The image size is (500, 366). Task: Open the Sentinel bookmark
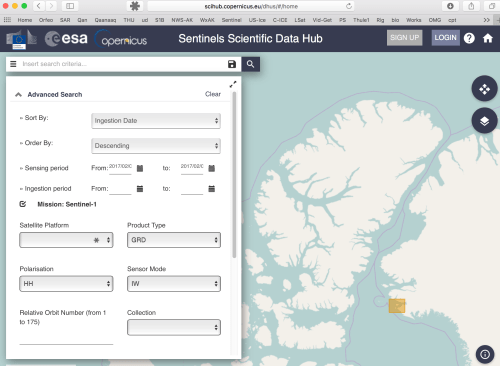pyautogui.click(x=232, y=20)
